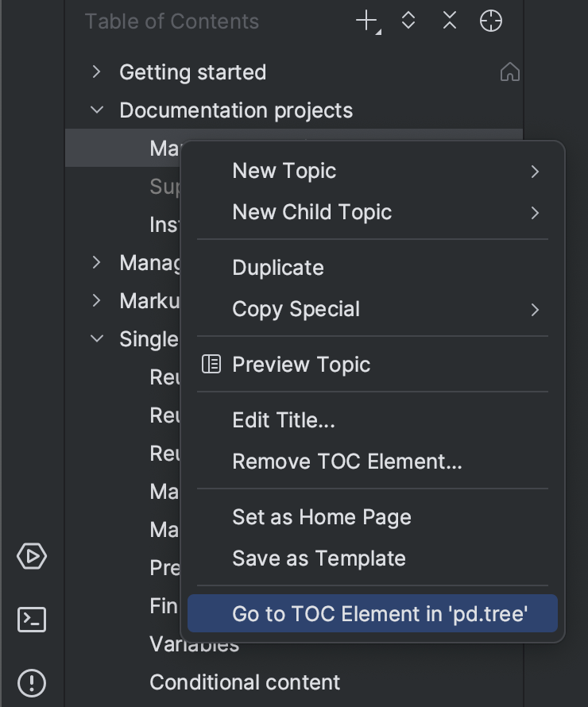Select Set as Home Page
588x707 pixels.
[x=321, y=517]
